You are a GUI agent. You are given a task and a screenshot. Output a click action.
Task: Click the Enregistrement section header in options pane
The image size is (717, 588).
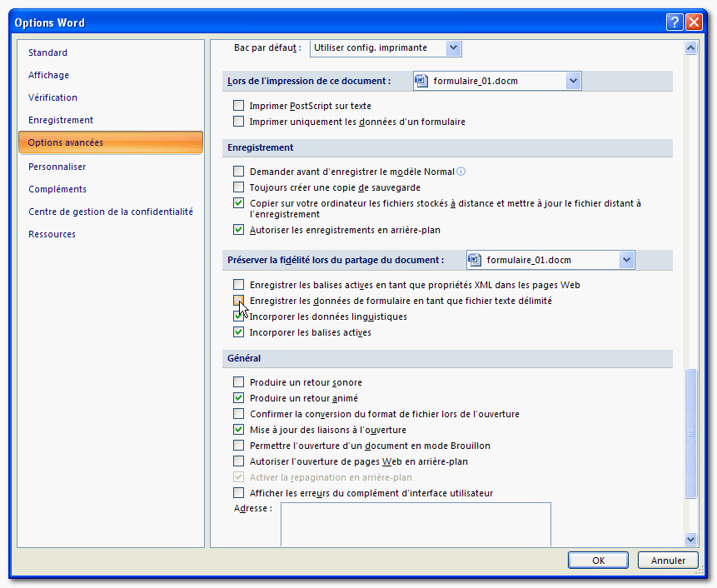447,147
